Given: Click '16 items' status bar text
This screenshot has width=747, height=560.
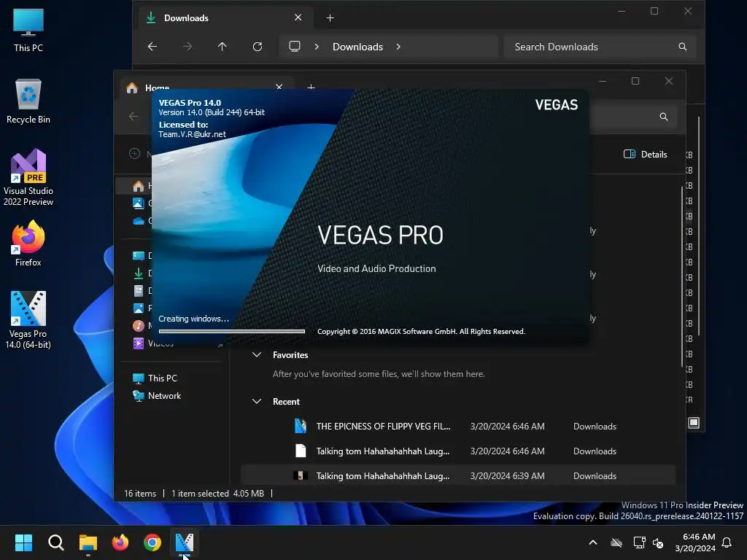Looking at the screenshot, I should (140, 494).
